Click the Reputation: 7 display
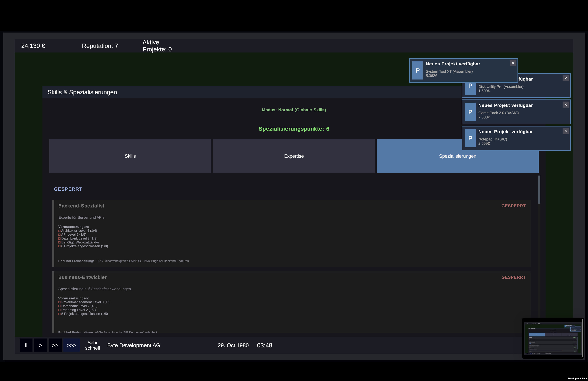Viewport: 588px width, 381px height. pyautogui.click(x=100, y=46)
